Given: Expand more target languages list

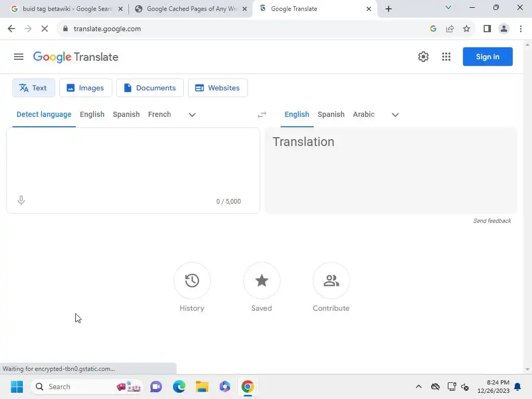Looking at the screenshot, I should coord(395,115).
